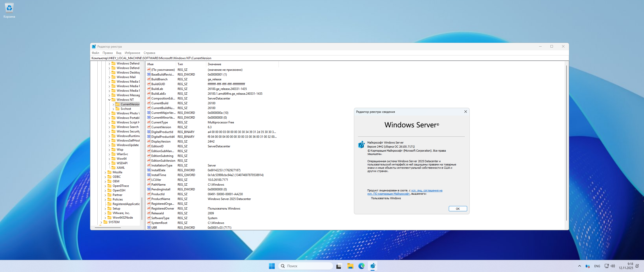This screenshot has width=644, height=272.
Task: Launch Microsoft Edge from taskbar
Action: point(361,266)
